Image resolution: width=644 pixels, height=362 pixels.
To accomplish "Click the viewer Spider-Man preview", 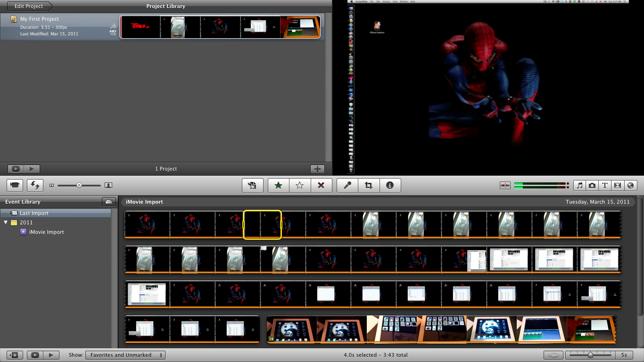I will tap(488, 88).
